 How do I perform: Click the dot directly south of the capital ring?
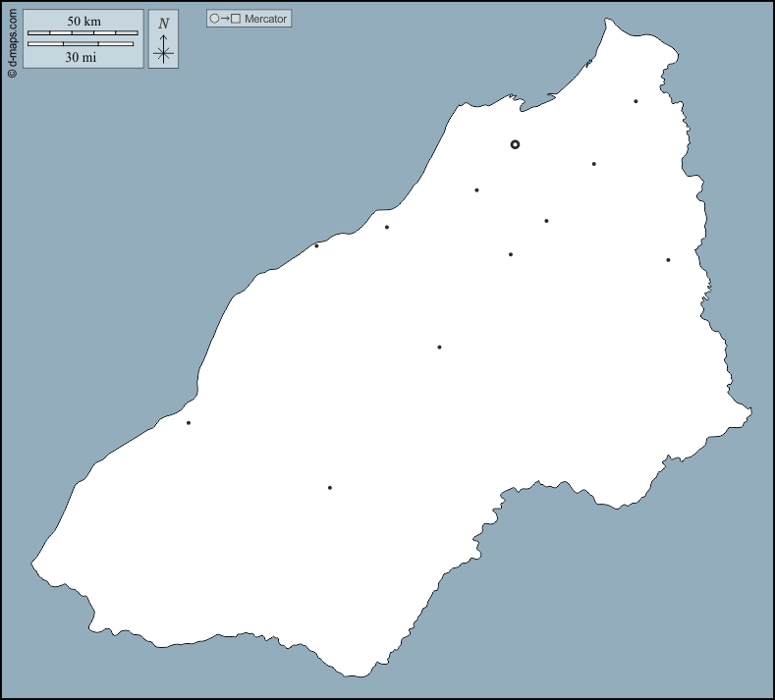[x=511, y=254]
